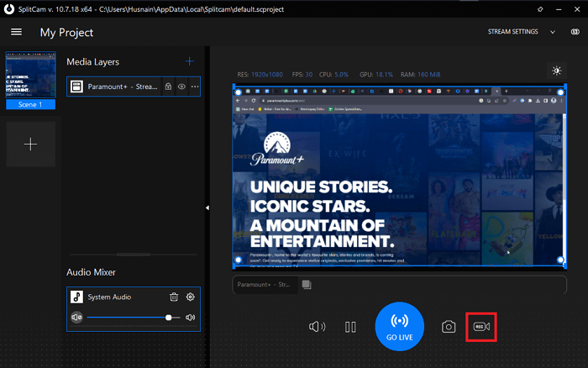Delete the System Audio source
Screen dimensions: 588x368
point(174,297)
